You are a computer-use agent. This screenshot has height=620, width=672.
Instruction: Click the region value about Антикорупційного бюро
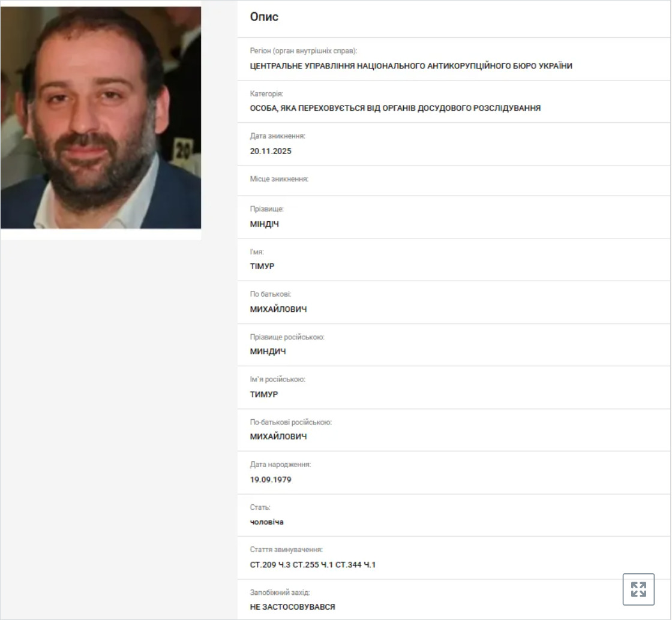pyautogui.click(x=411, y=66)
